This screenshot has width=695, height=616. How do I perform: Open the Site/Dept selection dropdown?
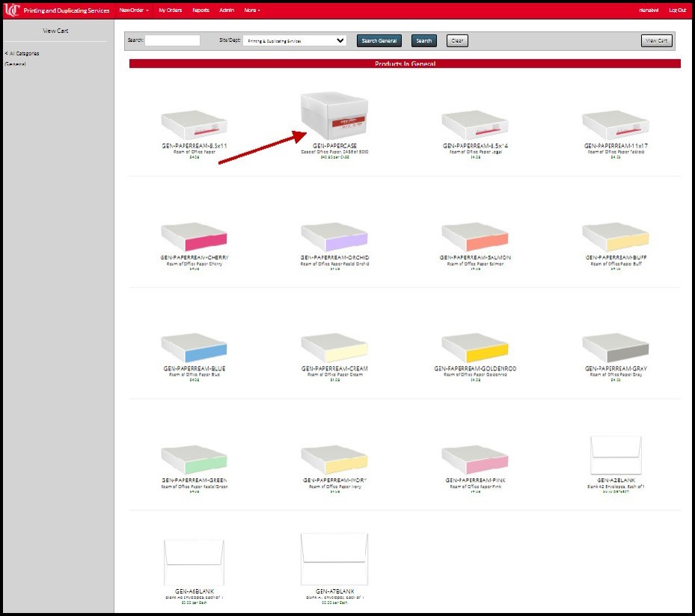point(295,40)
